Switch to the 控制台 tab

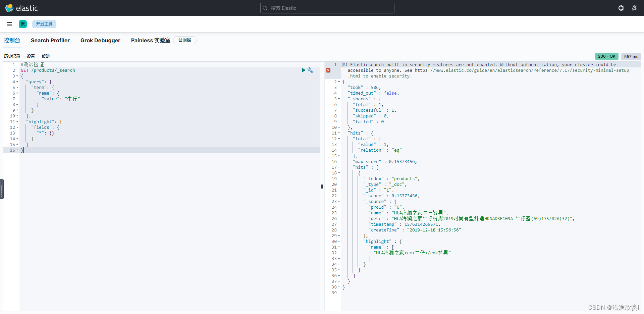click(12, 40)
